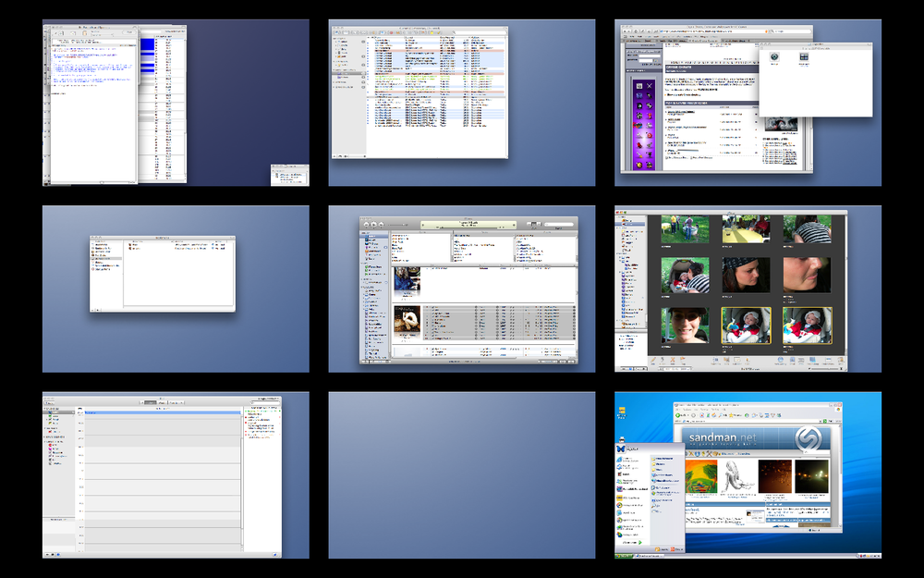Select the grid-style icon in the white Finder window
Viewport: 924px width, 578px height.
click(804, 57)
